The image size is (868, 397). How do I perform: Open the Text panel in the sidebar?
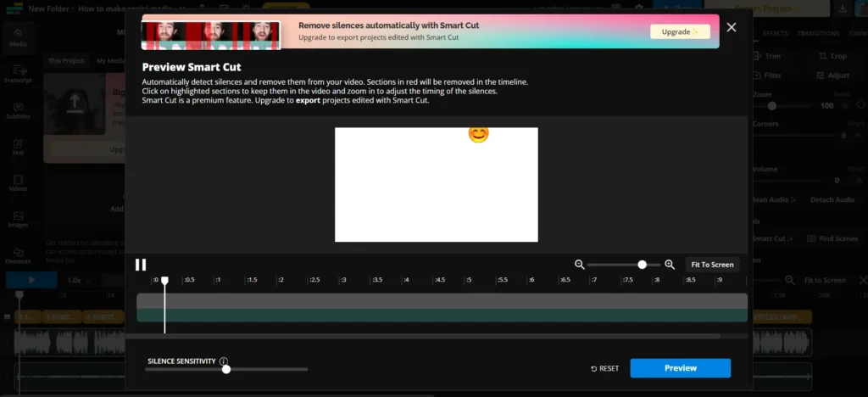coord(18,147)
